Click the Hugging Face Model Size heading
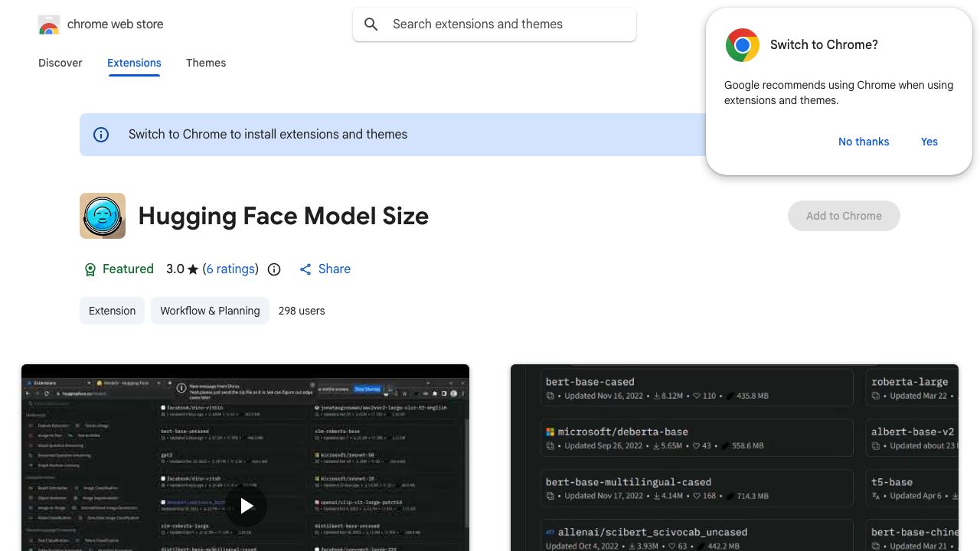The image size is (980, 551). coord(283,216)
